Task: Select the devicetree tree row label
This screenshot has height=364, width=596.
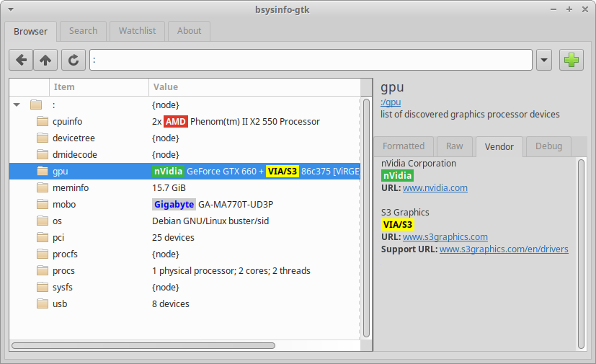Action: tap(74, 138)
